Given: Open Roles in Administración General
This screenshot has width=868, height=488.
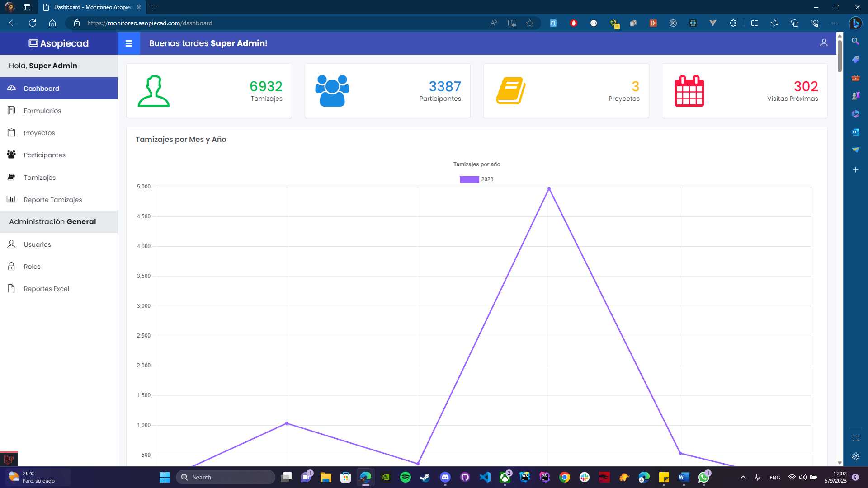Looking at the screenshot, I should pos(32,267).
